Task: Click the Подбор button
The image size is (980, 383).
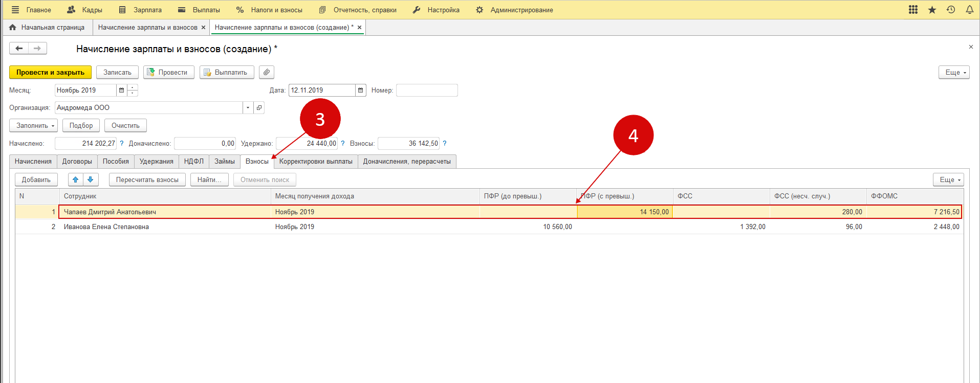Action: (81, 125)
